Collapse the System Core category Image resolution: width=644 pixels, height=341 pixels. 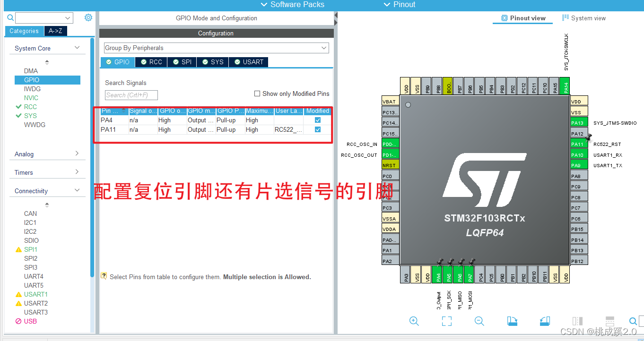point(77,48)
